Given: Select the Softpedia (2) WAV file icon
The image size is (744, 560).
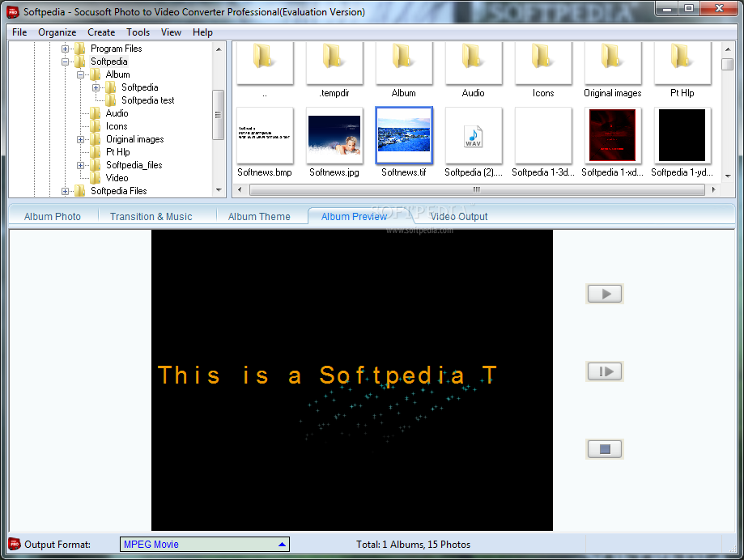Looking at the screenshot, I should [x=474, y=136].
